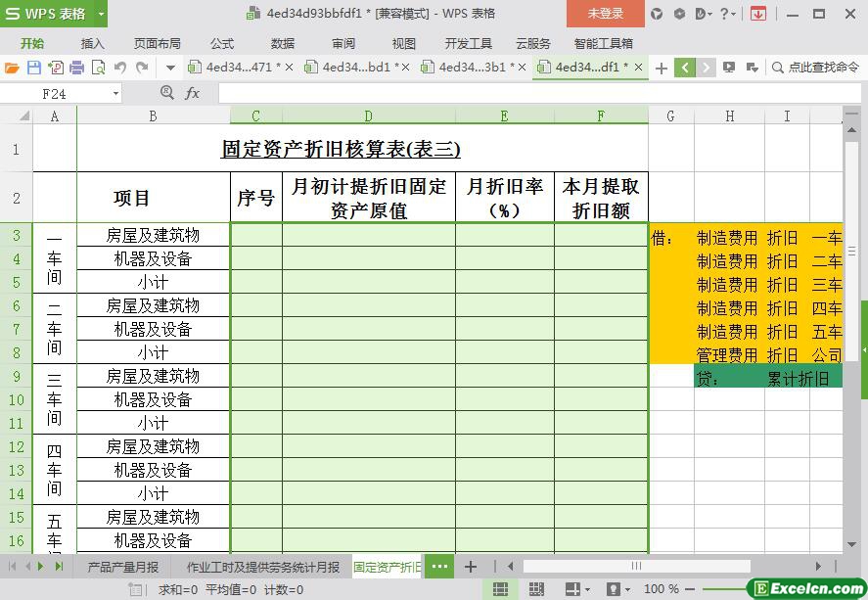Expand the quick access toolbar customize arrow
The image size is (868, 600).
tap(170, 68)
